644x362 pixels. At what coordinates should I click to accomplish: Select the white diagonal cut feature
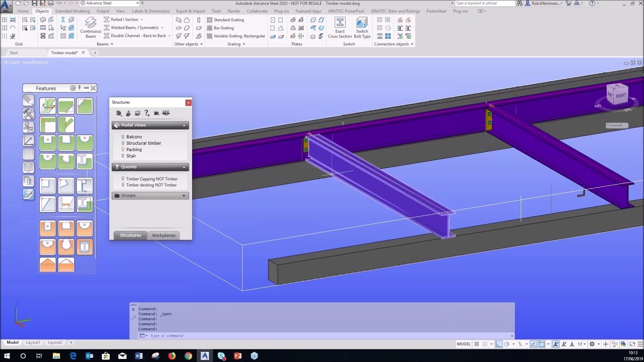click(x=48, y=204)
